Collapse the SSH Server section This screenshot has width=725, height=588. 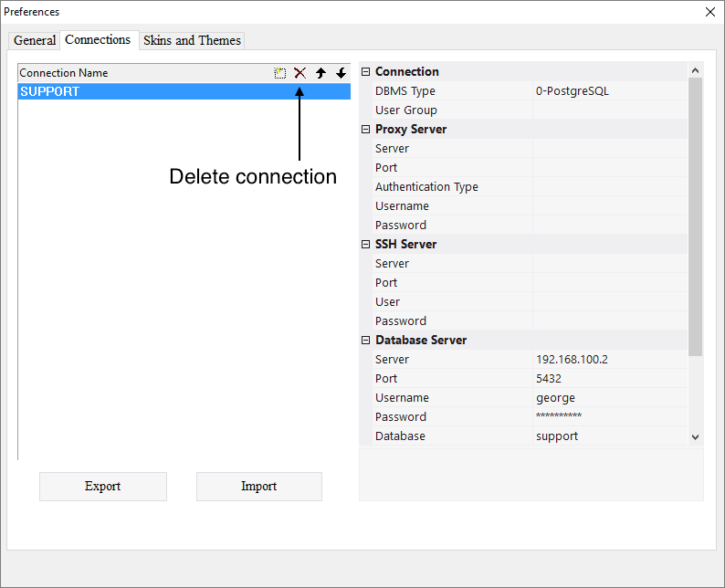[366, 245]
